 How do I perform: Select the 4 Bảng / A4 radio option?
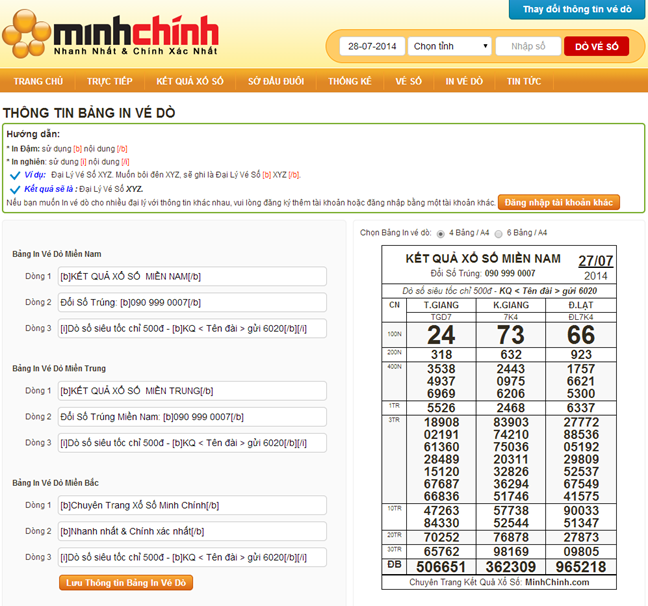[441, 234]
